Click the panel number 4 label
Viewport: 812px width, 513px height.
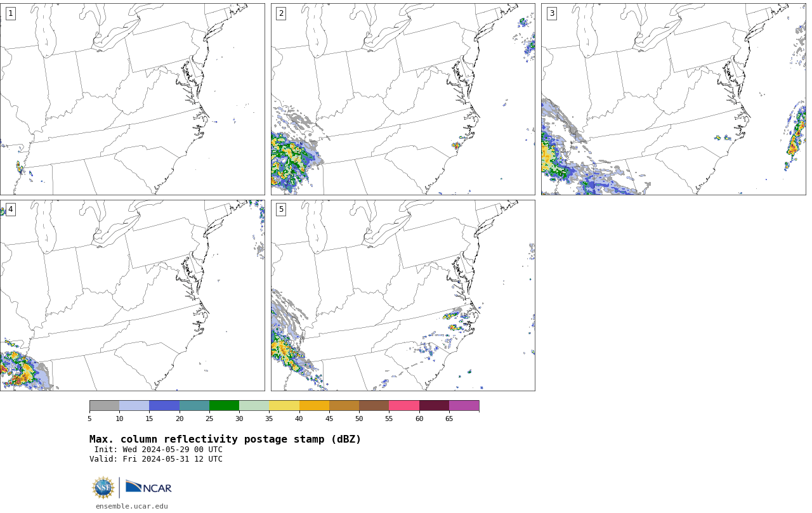point(10,209)
